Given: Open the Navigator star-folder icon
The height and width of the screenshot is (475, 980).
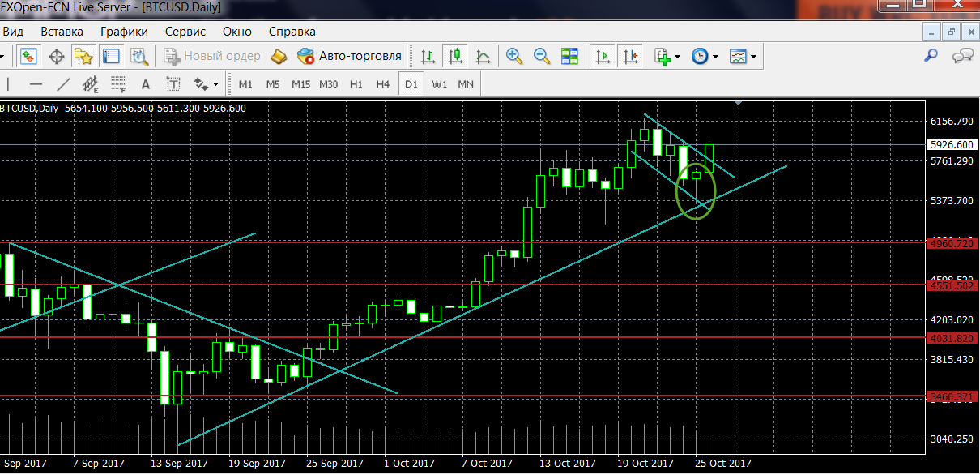Looking at the screenshot, I should pyautogui.click(x=83, y=56).
